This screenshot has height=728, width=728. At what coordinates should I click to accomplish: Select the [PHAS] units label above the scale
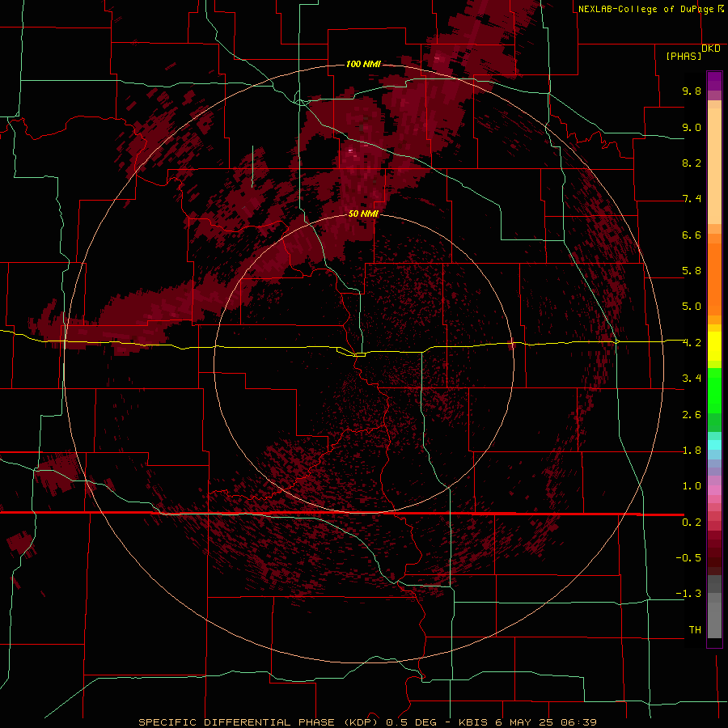pyautogui.click(x=684, y=57)
